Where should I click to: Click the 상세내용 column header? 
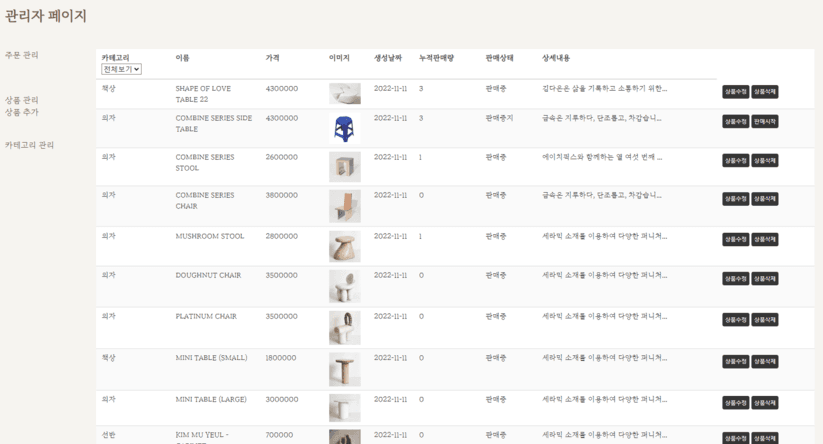coord(556,58)
